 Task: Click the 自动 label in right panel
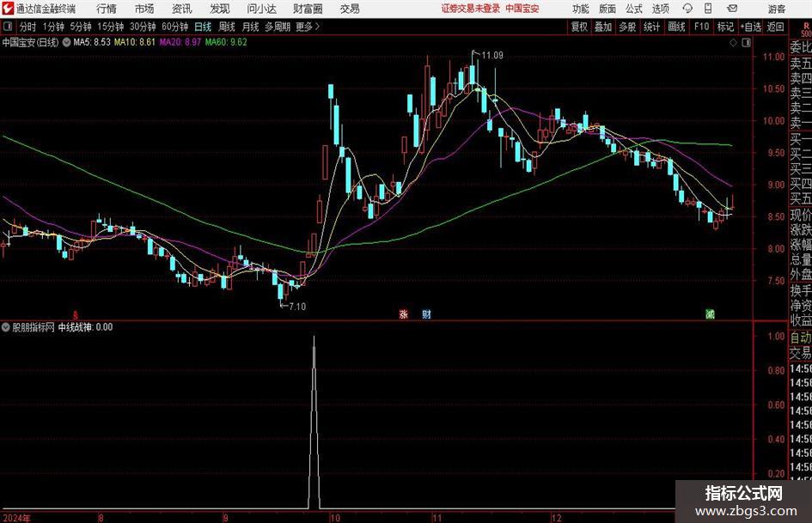[801, 338]
